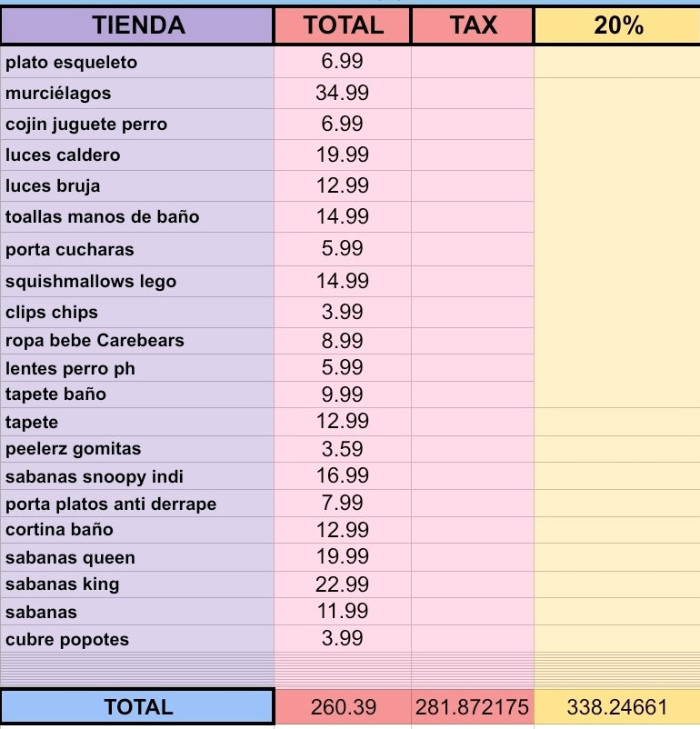The height and width of the screenshot is (729, 700).
Task: Select the TOTAL column header
Action: pyautogui.click(x=343, y=25)
